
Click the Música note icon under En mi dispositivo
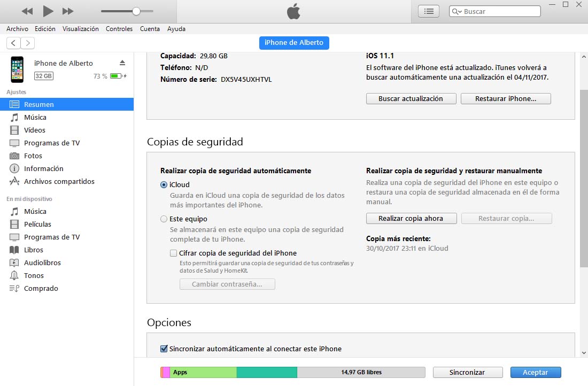pos(14,212)
